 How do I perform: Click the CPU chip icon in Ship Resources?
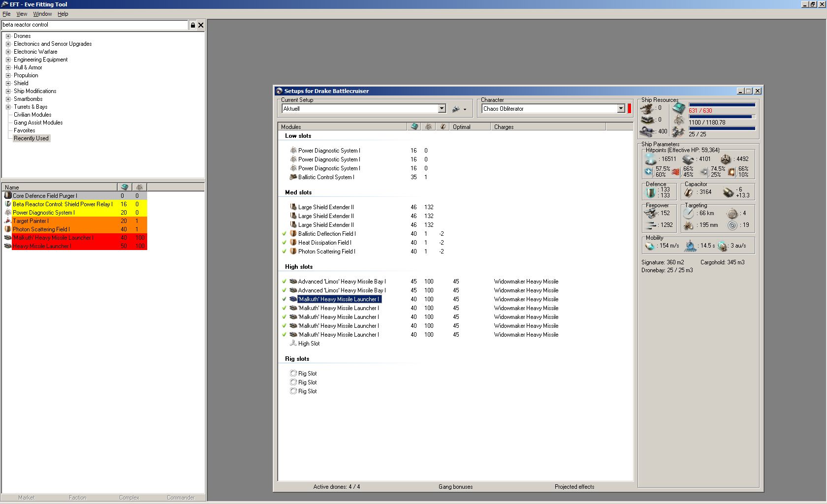(679, 108)
